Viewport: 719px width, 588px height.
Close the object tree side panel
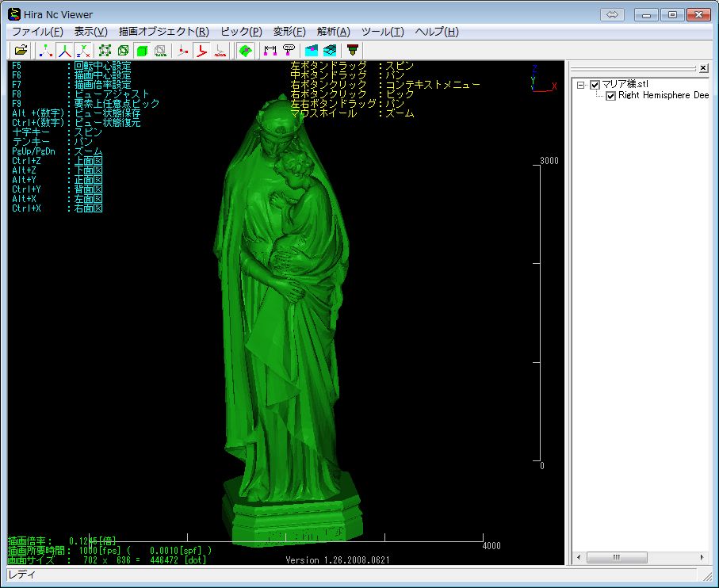point(703,68)
